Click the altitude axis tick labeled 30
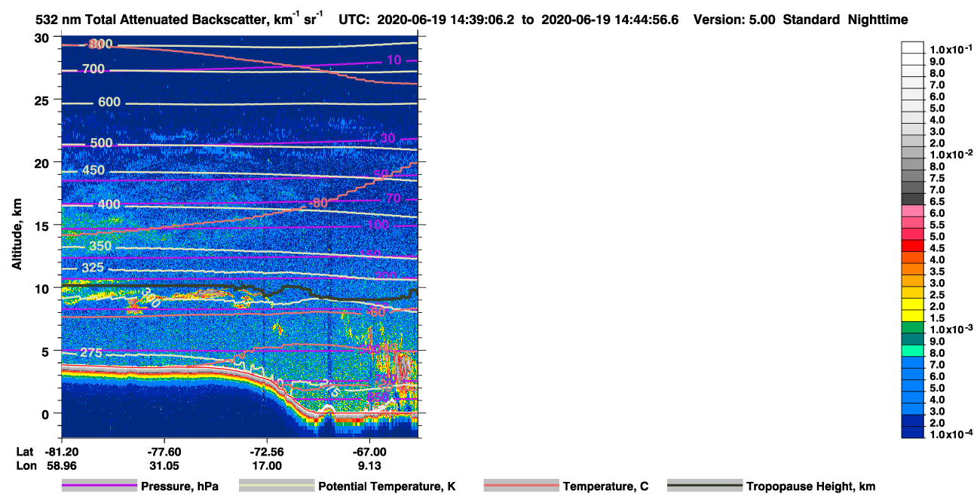This screenshot has height=503, width=980. [x=42, y=38]
